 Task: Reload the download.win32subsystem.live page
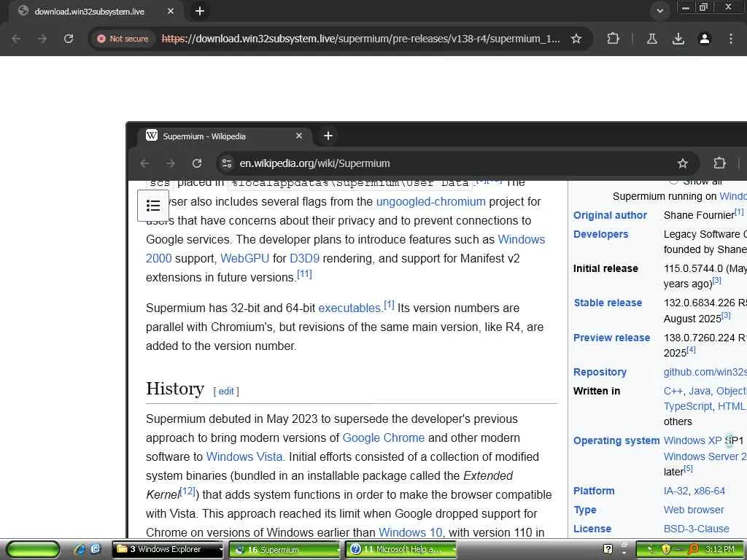point(69,39)
